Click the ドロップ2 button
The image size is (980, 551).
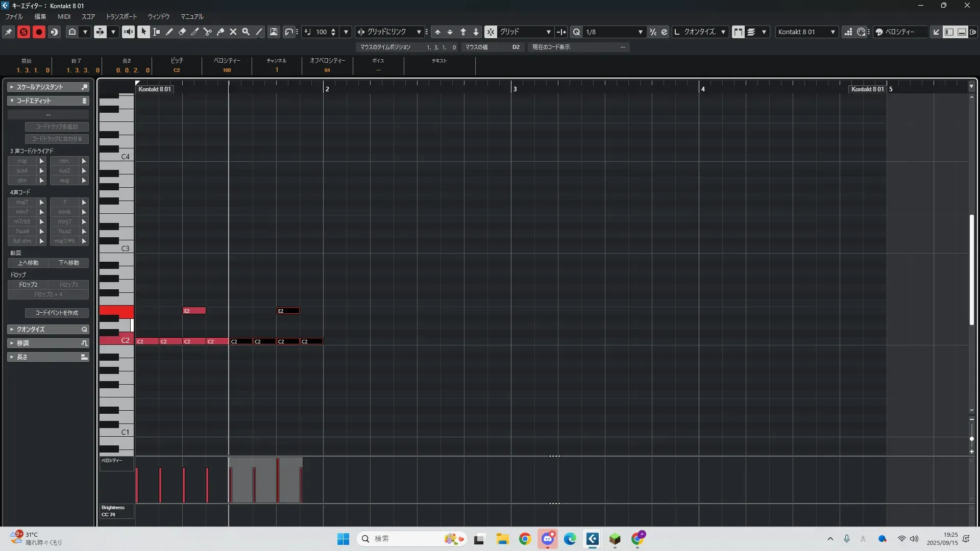tap(28, 285)
